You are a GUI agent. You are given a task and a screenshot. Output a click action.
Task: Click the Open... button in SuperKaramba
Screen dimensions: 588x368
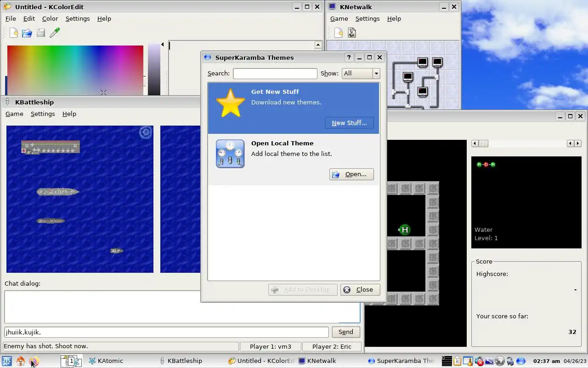click(351, 174)
